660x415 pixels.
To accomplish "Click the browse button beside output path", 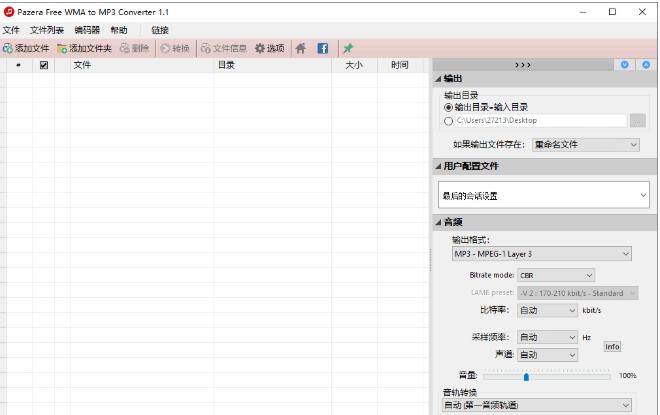I will tap(638, 121).
